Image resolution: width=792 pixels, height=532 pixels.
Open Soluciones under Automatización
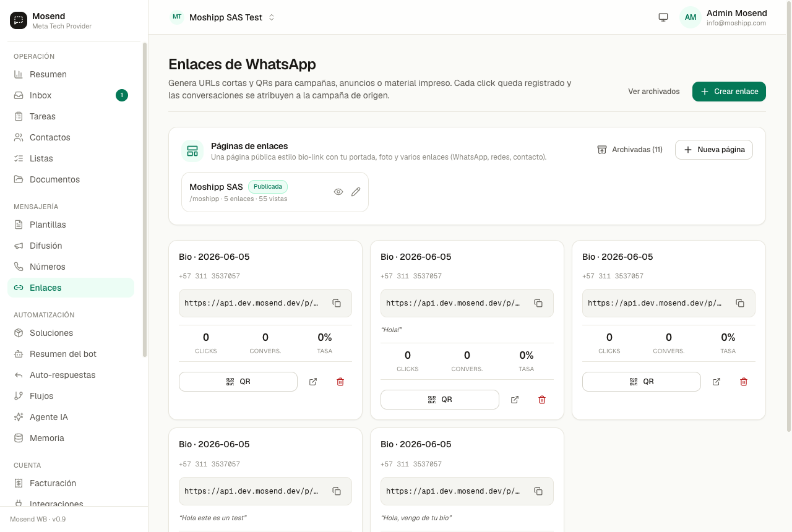click(x=71, y=333)
